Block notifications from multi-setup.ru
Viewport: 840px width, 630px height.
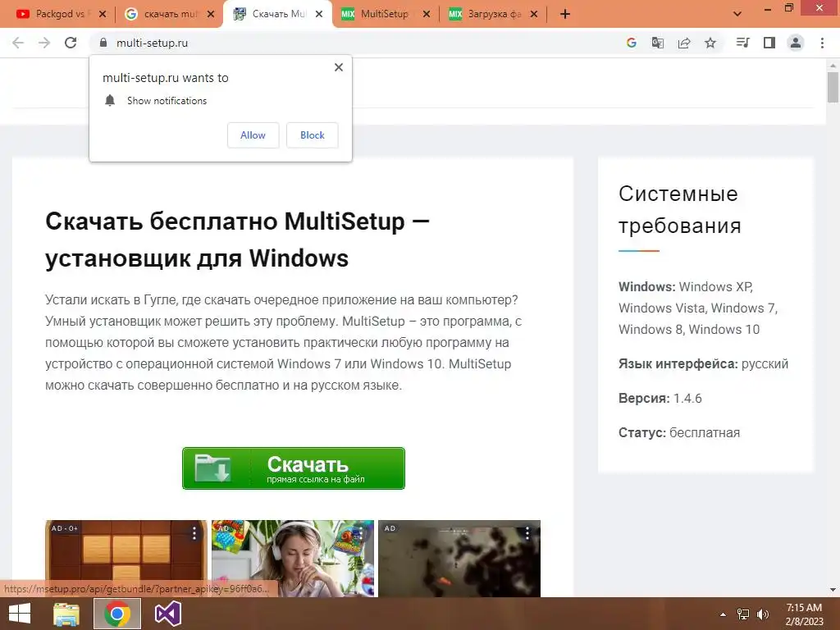coord(313,135)
